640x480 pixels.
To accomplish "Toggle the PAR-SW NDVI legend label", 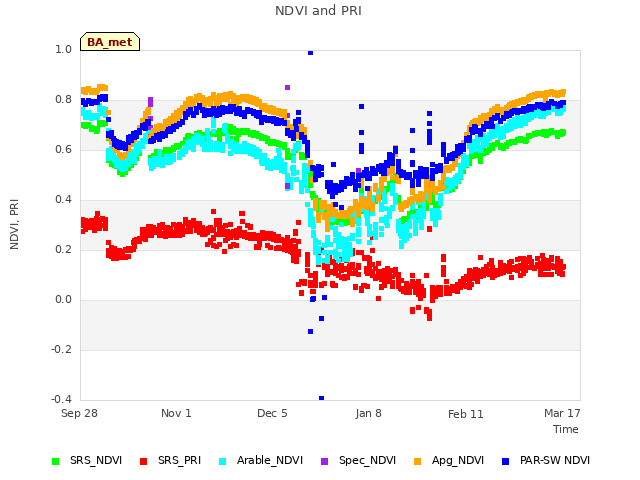I will click(555, 460).
